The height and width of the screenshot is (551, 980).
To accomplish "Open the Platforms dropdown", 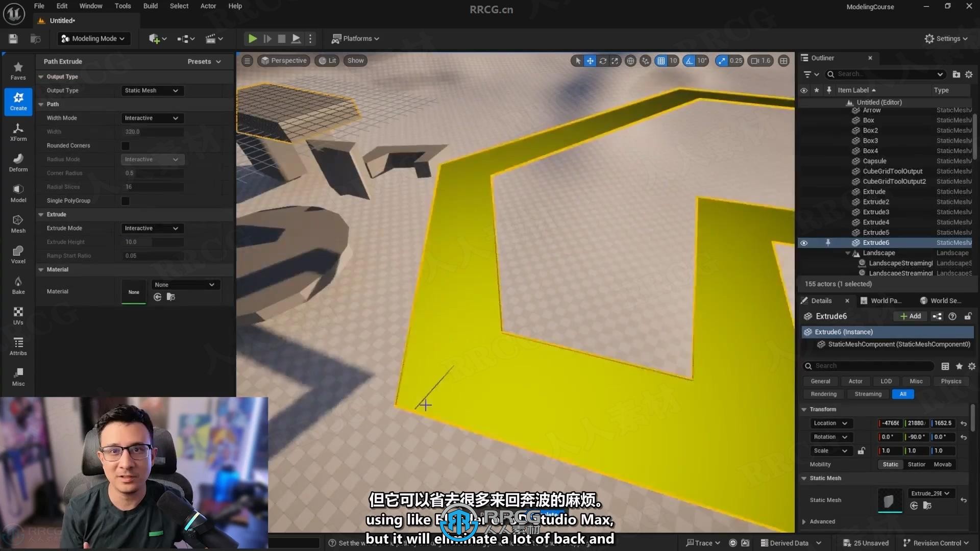I will 355,39.
